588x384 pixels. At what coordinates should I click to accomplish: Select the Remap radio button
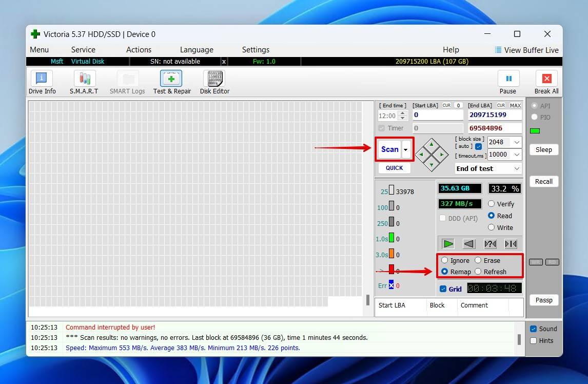tap(444, 272)
